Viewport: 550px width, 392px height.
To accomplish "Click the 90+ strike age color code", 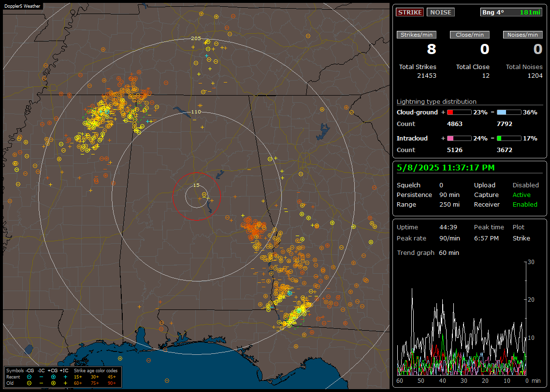I will (112, 383).
